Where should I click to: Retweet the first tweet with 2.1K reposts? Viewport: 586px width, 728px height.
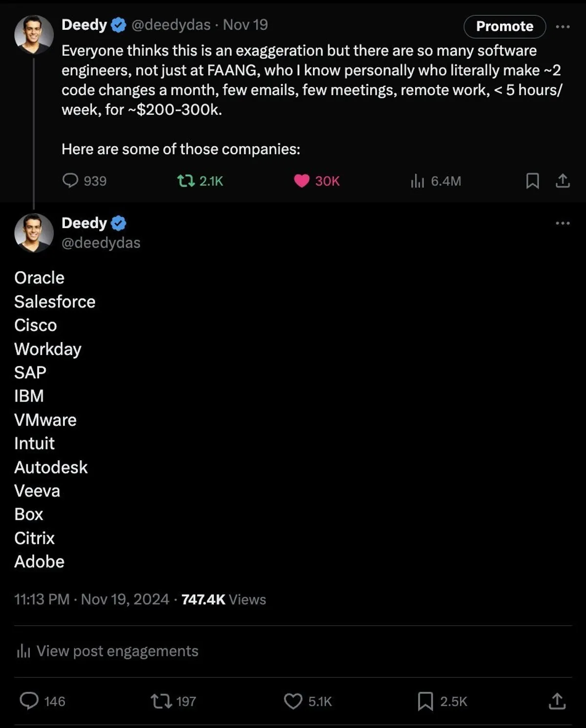pos(186,181)
